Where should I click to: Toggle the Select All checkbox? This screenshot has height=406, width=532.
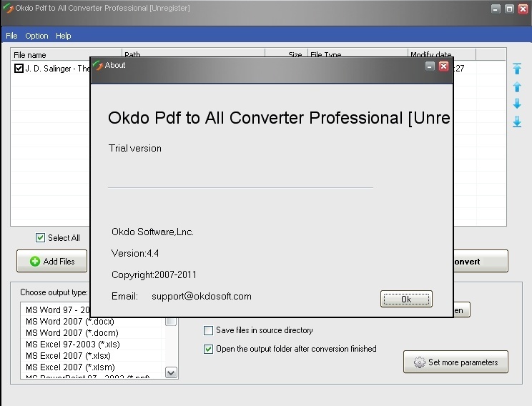40,237
